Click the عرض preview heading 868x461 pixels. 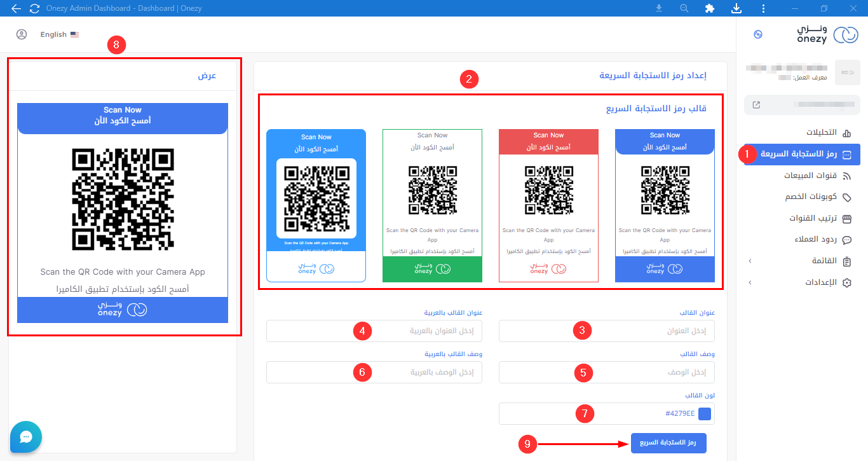point(207,76)
